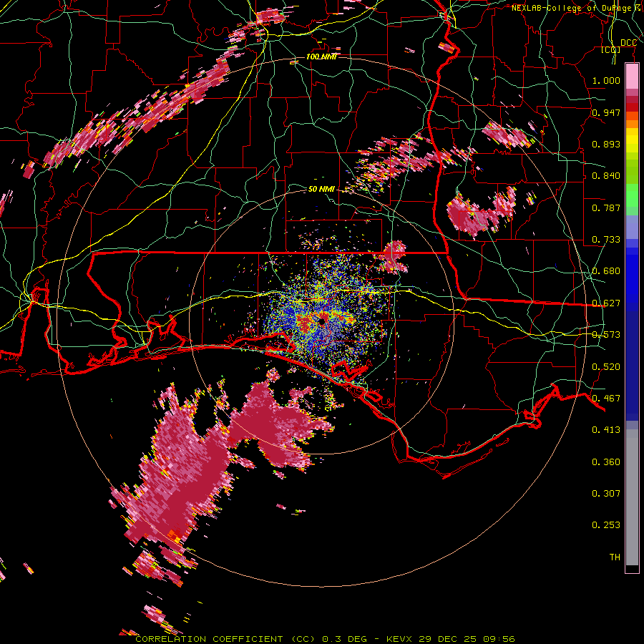Viewport: 644px width, 644px height.
Task: Click the DCC label above the color scale
Action: 628,43
